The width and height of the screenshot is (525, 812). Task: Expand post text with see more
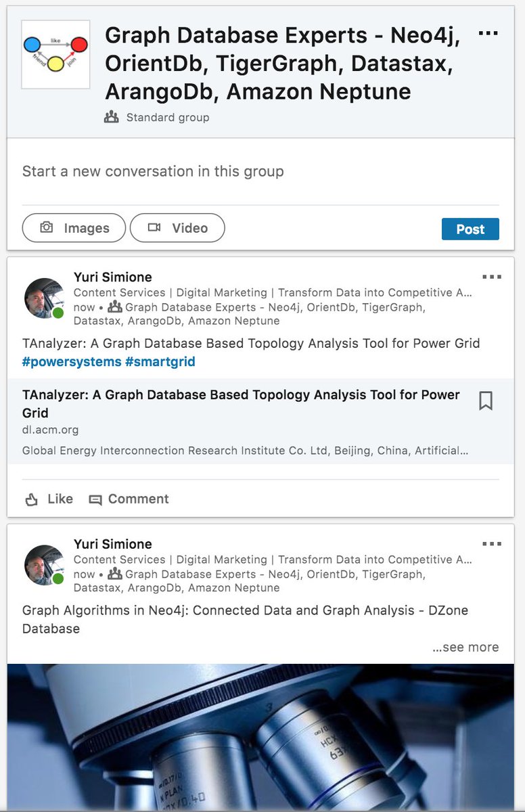(465, 648)
